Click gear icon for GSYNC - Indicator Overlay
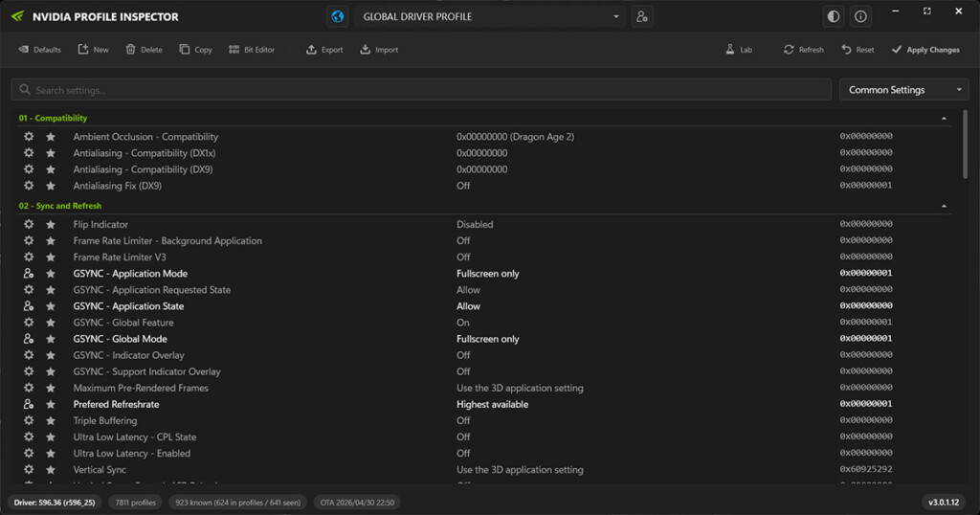Viewport: 980px width, 515px height. click(29, 355)
